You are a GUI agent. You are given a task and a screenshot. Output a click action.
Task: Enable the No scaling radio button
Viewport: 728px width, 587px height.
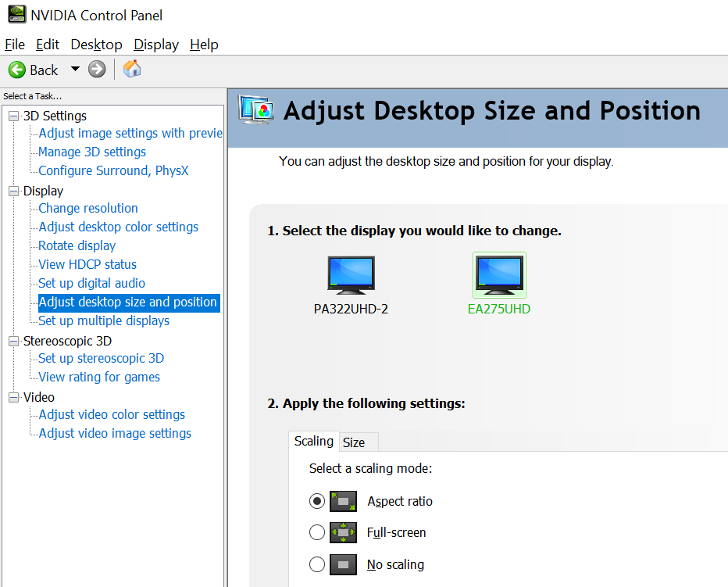coord(317,564)
